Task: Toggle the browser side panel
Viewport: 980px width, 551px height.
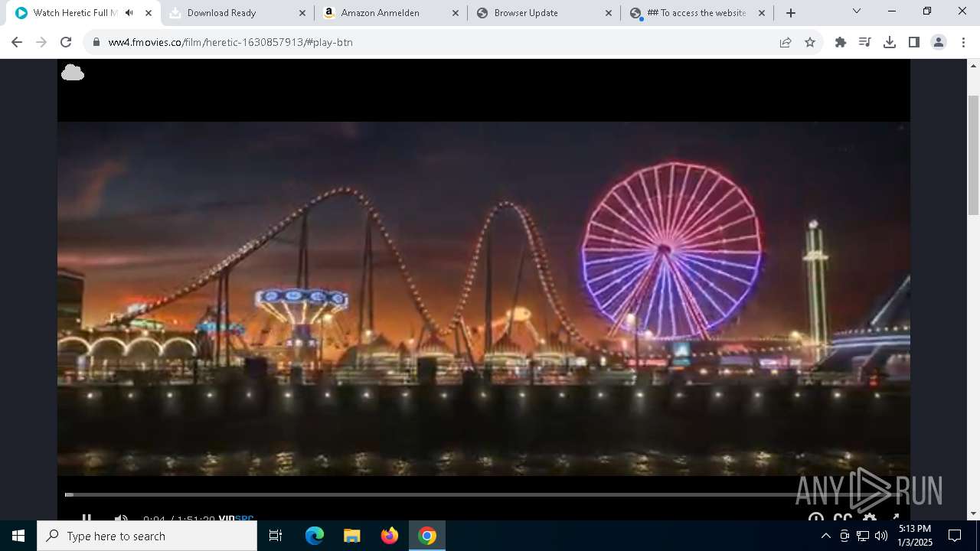Action: (914, 42)
